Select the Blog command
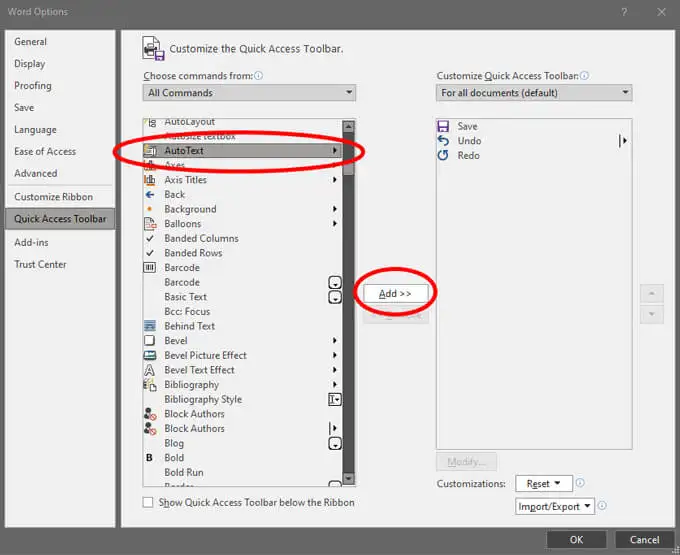This screenshot has width=680, height=555. click(x=174, y=443)
